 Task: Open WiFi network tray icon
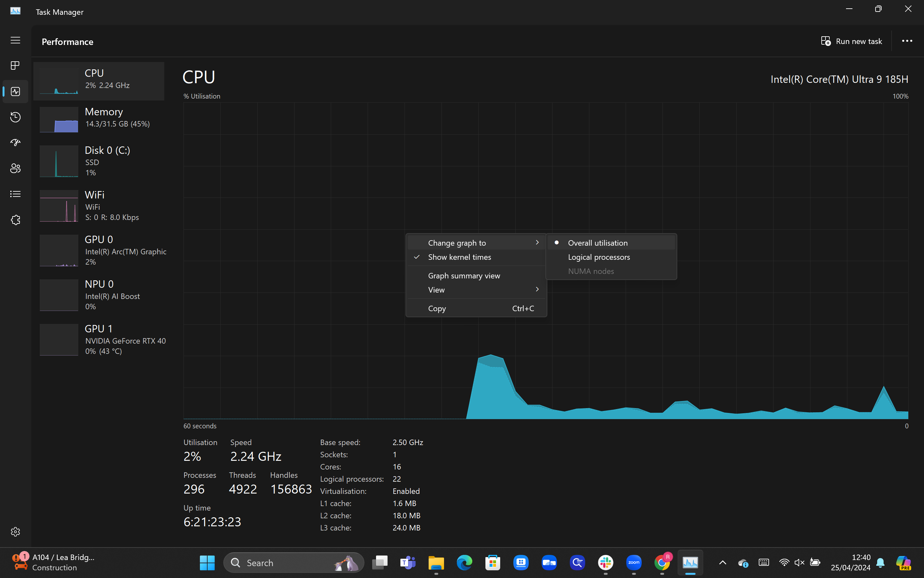pyautogui.click(x=784, y=563)
